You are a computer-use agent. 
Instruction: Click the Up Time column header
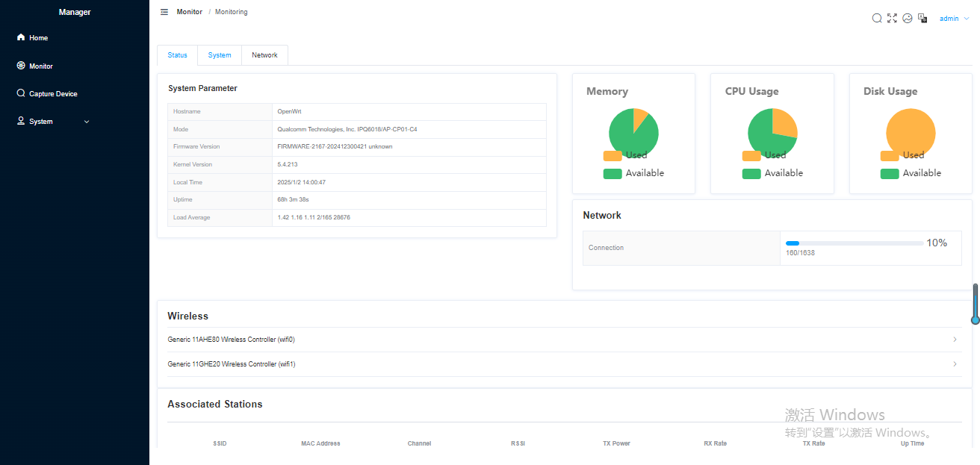pyautogui.click(x=912, y=443)
